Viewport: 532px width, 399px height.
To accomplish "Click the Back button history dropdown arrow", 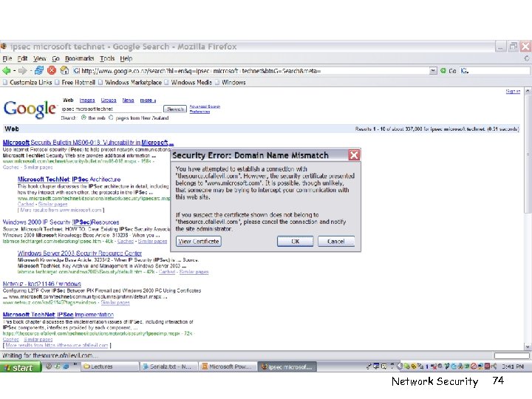I will [x=14, y=71].
